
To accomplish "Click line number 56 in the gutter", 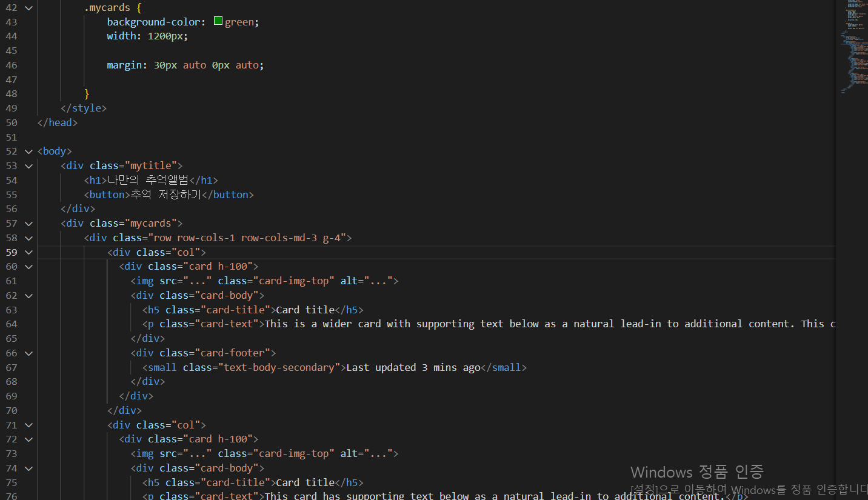I will pyautogui.click(x=12, y=209).
